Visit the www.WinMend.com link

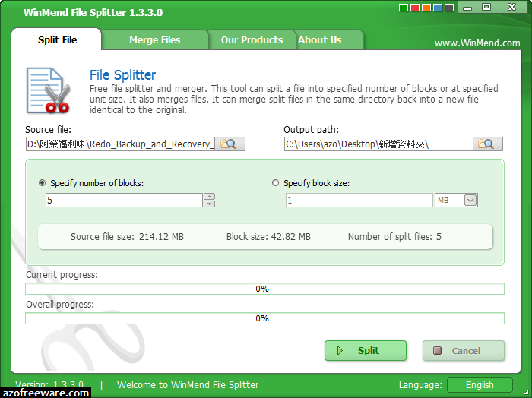click(x=477, y=43)
